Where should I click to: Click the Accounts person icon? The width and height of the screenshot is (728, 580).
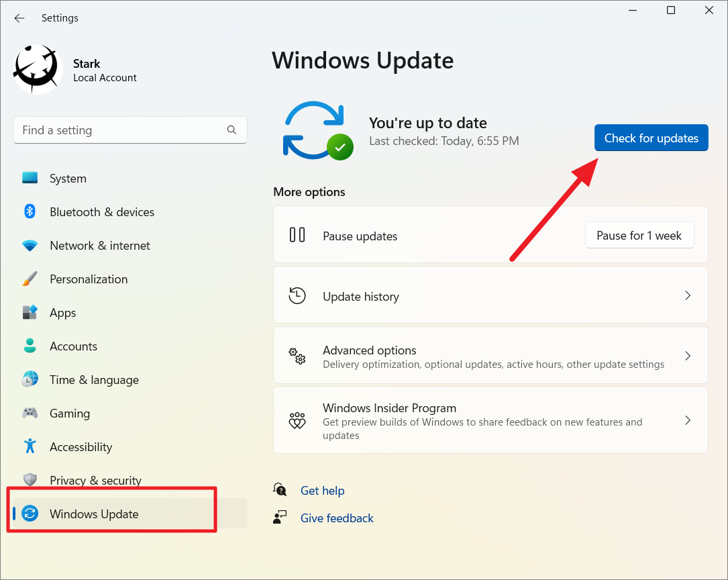pos(30,346)
